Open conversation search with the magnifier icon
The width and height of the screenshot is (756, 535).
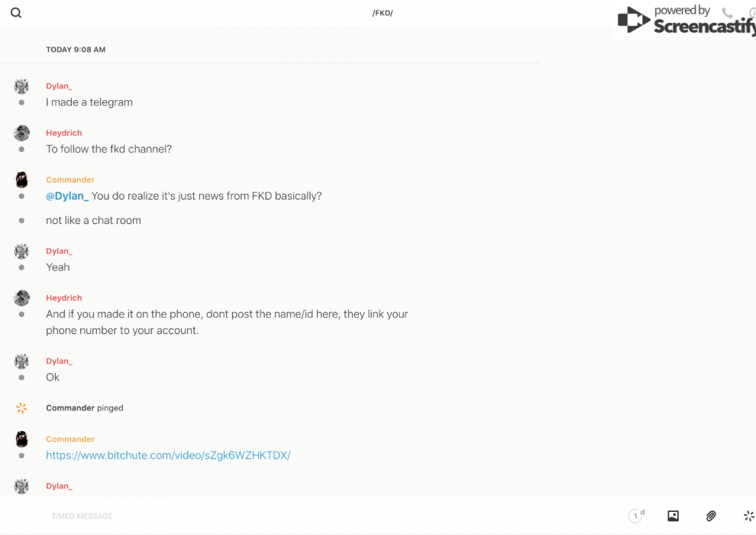tap(16, 13)
